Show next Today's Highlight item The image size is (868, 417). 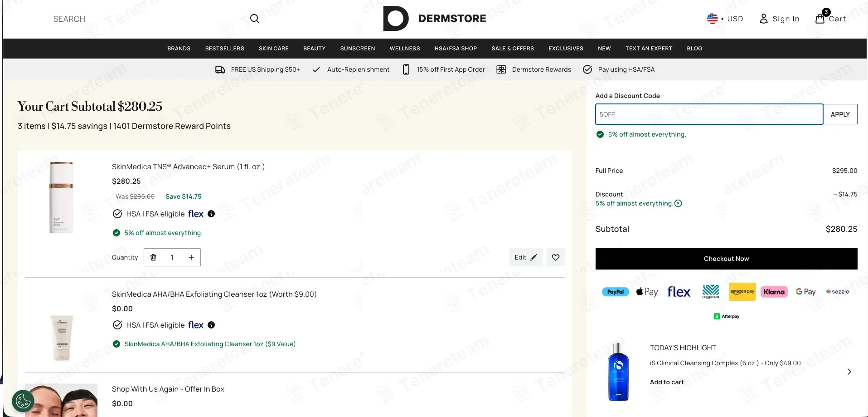click(849, 372)
